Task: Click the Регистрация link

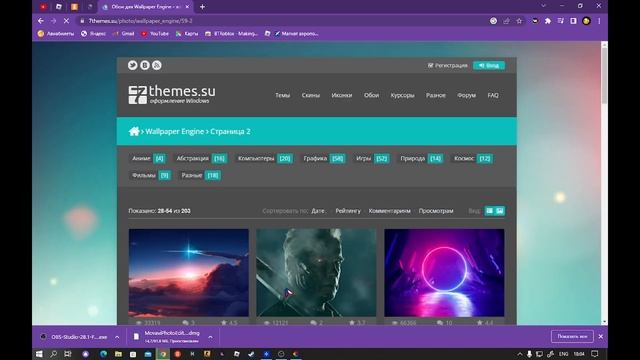Action: tap(448, 65)
